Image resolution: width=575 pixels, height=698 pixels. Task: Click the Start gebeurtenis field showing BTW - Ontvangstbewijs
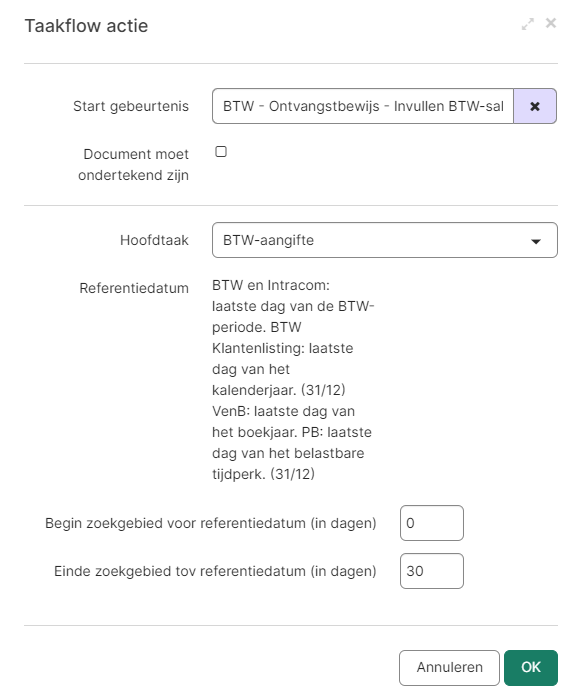[363, 106]
